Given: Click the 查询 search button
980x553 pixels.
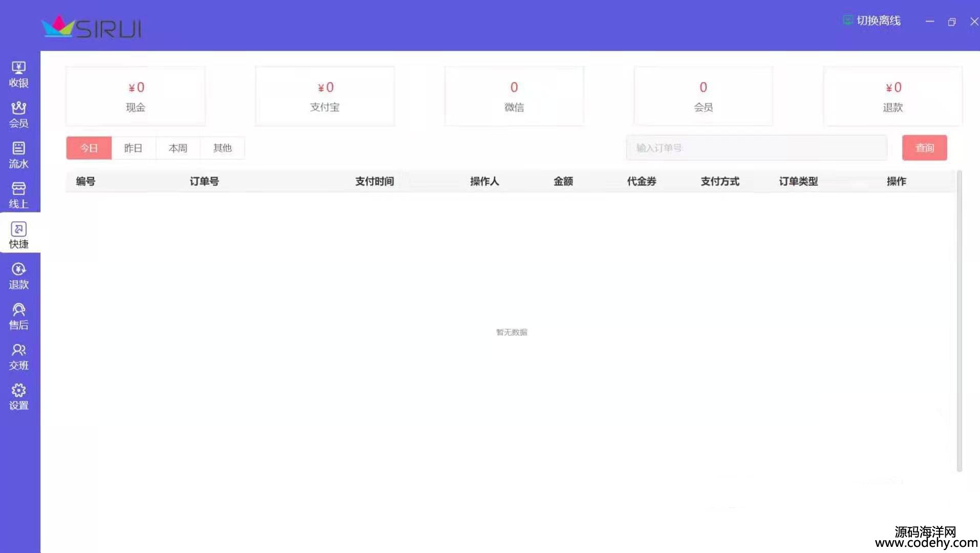Looking at the screenshot, I should pyautogui.click(x=924, y=148).
